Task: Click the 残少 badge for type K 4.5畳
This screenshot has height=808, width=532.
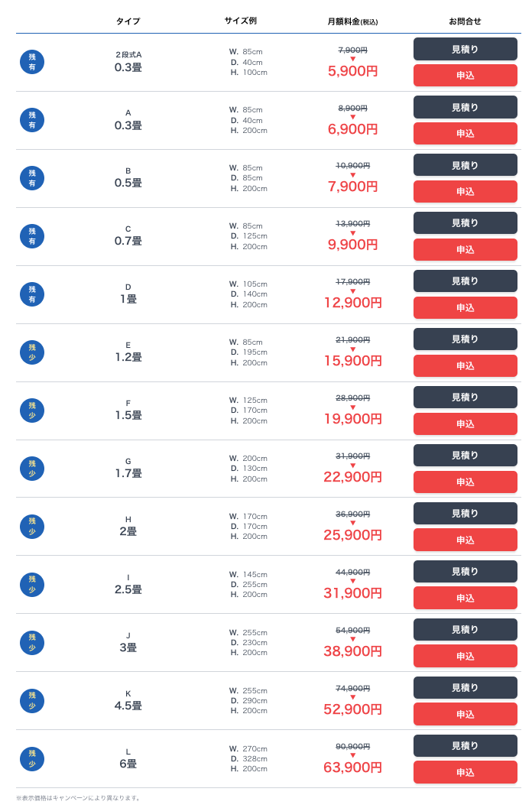Action: pos(32,701)
